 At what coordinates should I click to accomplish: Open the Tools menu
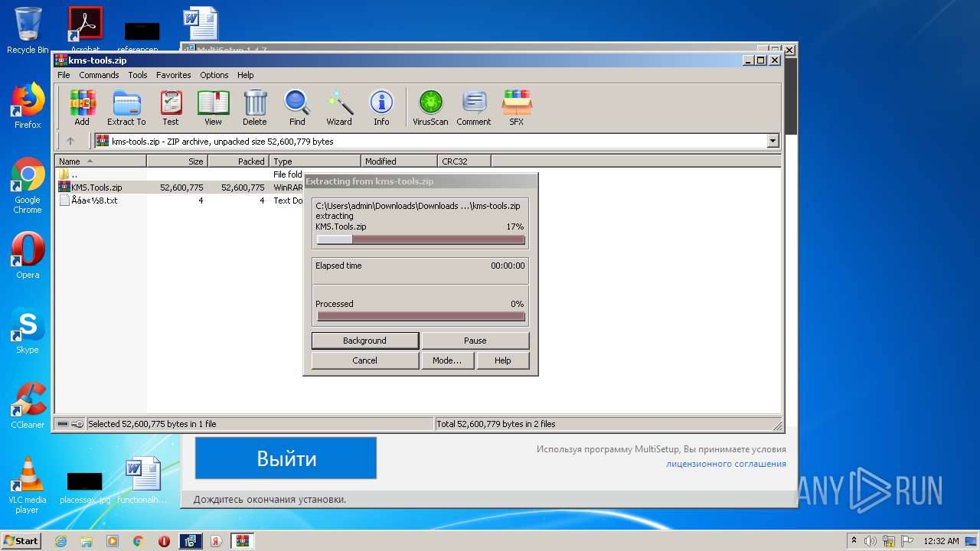point(138,75)
